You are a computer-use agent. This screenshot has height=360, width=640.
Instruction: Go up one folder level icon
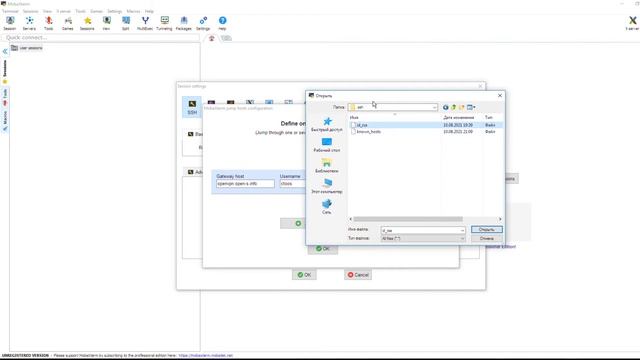tap(453, 107)
